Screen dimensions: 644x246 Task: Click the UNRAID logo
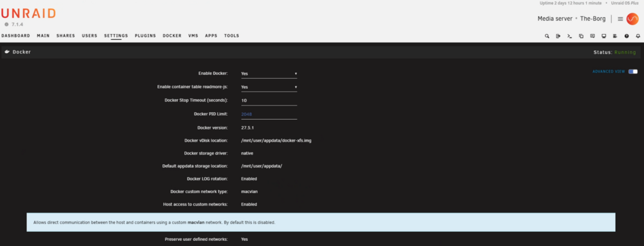click(28, 14)
